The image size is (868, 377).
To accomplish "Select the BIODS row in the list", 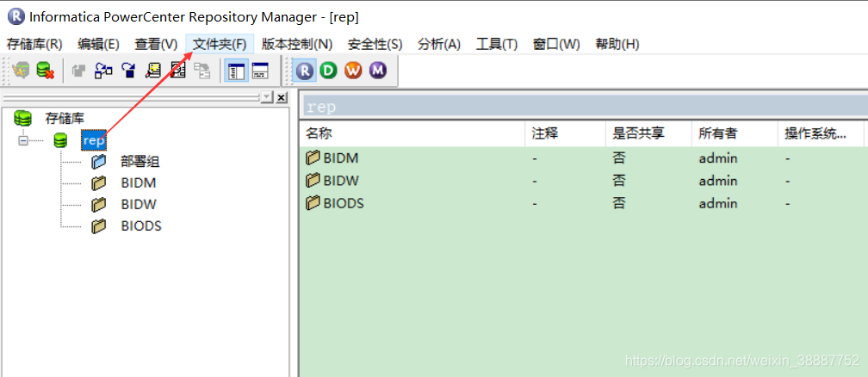I will tap(584, 203).
